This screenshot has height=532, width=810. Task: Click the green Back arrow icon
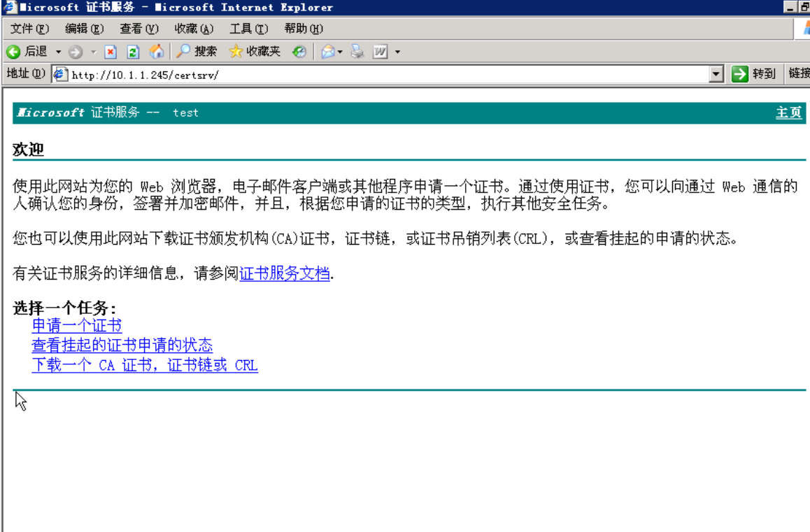[x=13, y=52]
